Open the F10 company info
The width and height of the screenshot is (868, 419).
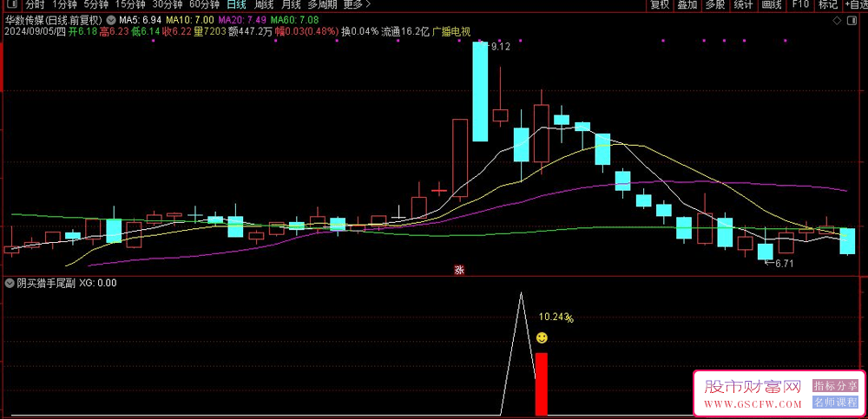pos(800,5)
